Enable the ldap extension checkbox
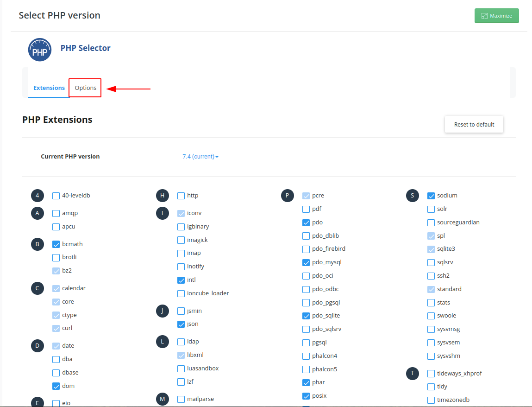Screen dimensions: 532x407 (181, 342)
